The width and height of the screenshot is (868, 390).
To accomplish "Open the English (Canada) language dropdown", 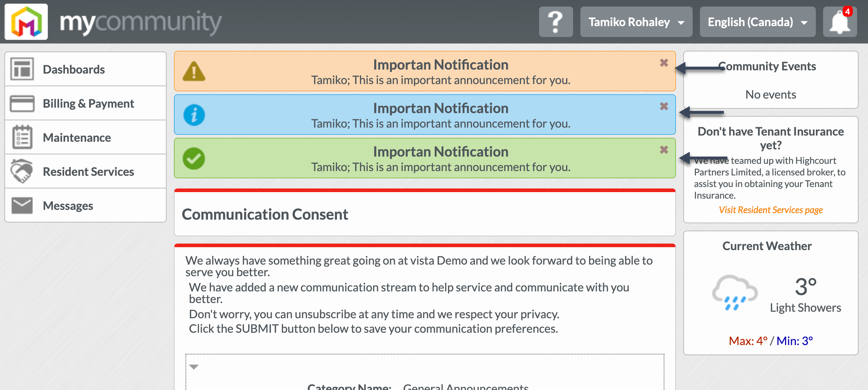I will [x=757, y=22].
